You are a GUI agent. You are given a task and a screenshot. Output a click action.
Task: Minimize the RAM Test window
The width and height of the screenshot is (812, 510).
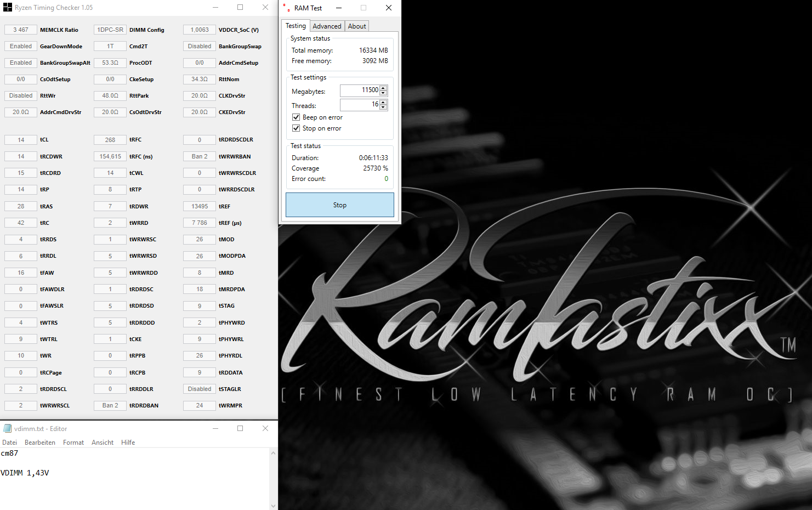click(339, 8)
